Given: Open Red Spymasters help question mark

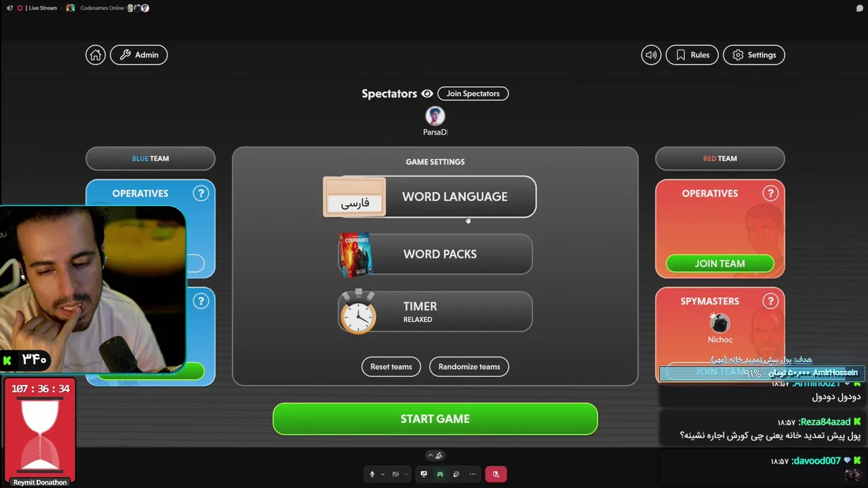Looking at the screenshot, I should (x=770, y=301).
